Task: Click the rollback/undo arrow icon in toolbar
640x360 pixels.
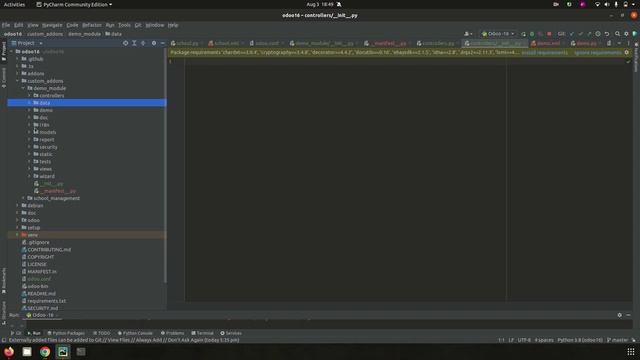Action: [x=607, y=34]
